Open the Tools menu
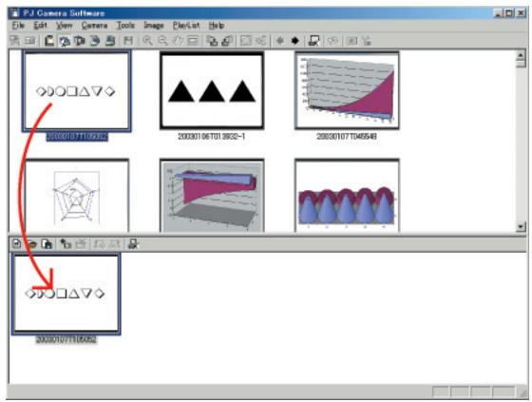Image resolution: width=532 pixels, height=402 pixels. click(125, 26)
